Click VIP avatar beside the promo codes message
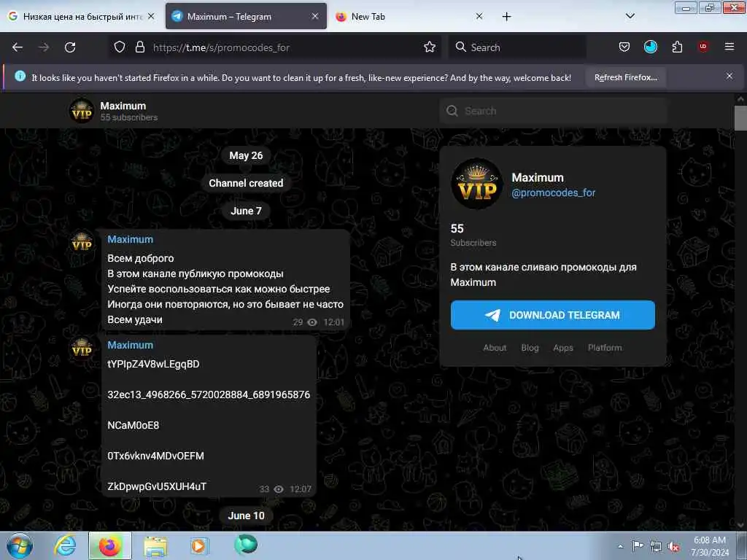Screen dimensions: 747x560 tap(82, 349)
